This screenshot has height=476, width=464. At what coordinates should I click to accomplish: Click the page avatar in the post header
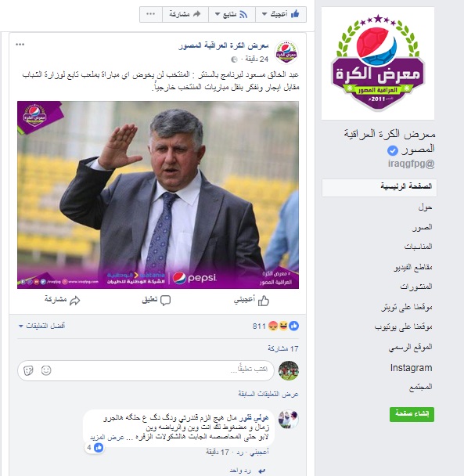pyautogui.click(x=286, y=52)
